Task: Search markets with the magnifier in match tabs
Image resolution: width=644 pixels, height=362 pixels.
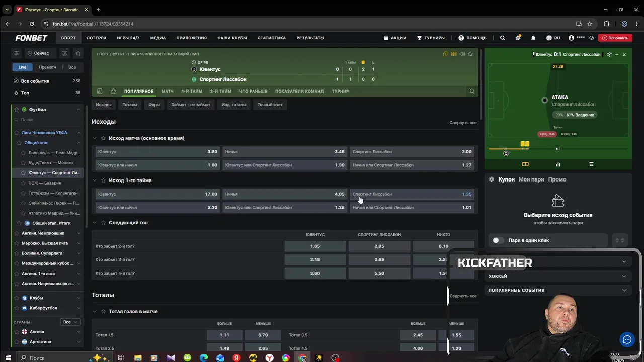Action: 472,91
